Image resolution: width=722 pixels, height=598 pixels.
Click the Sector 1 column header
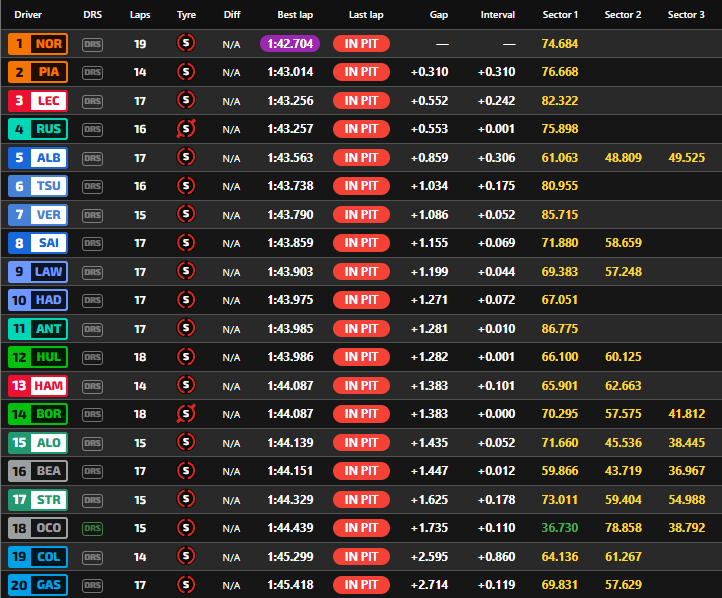559,15
